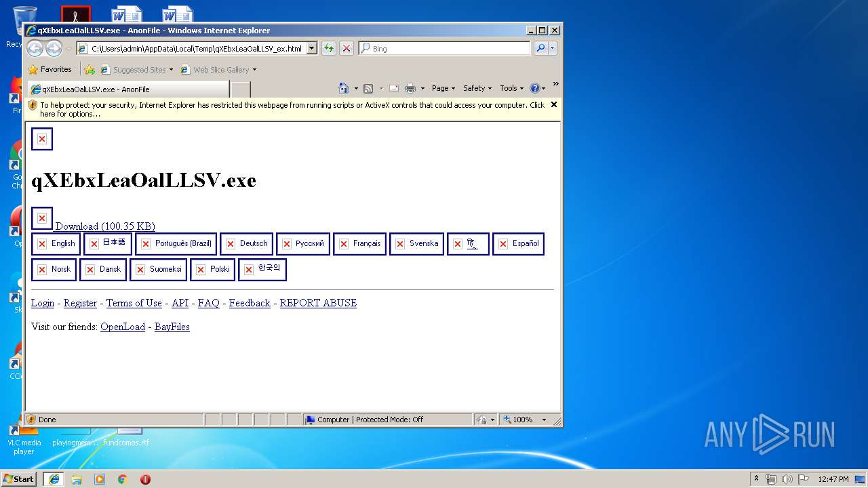Open the FAQ link

pyautogui.click(x=209, y=303)
